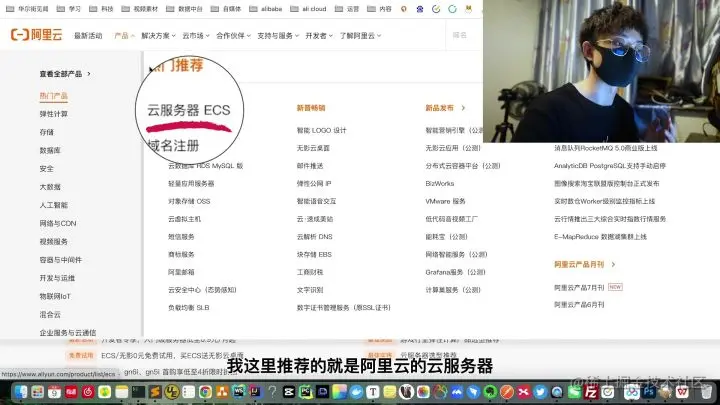Expand the 解决方案 dropdown menu

158,35
